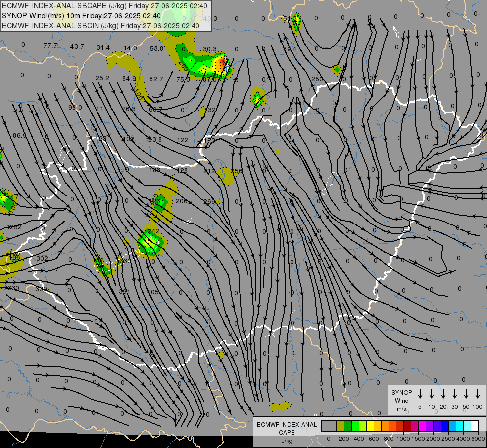Select the amber-gold CAPE legend swatch

378,426
